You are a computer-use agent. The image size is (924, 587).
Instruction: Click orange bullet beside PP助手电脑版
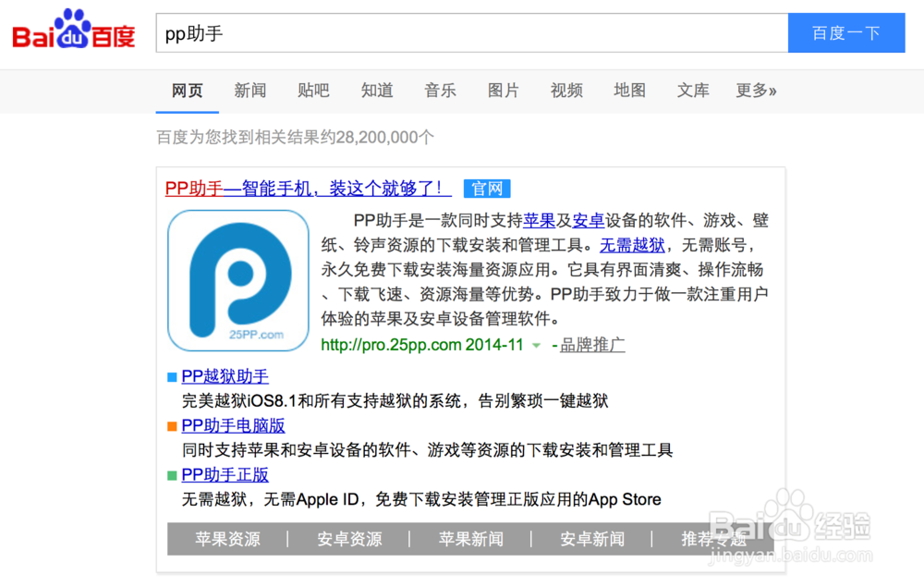(x=172, y=426)
